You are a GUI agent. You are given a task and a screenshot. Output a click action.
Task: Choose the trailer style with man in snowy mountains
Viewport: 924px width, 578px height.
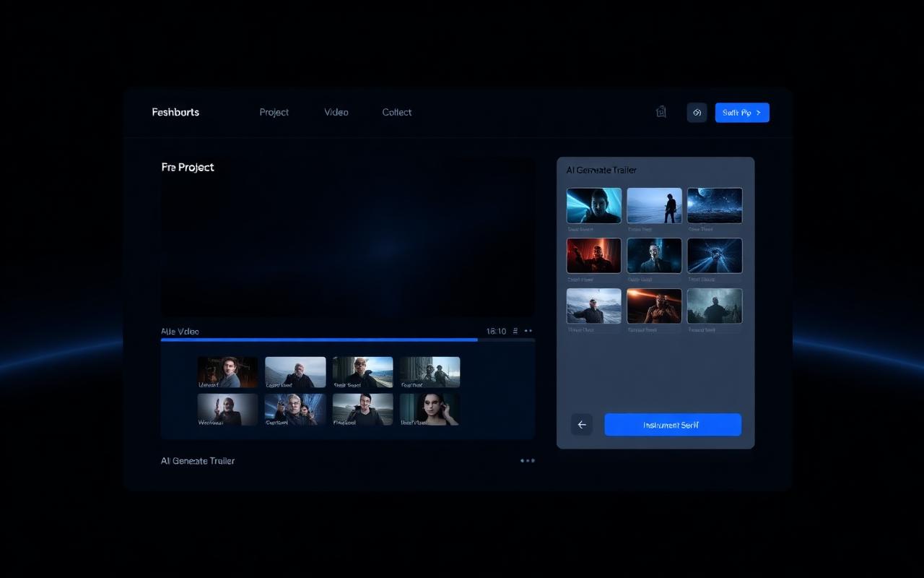point(594,306)
